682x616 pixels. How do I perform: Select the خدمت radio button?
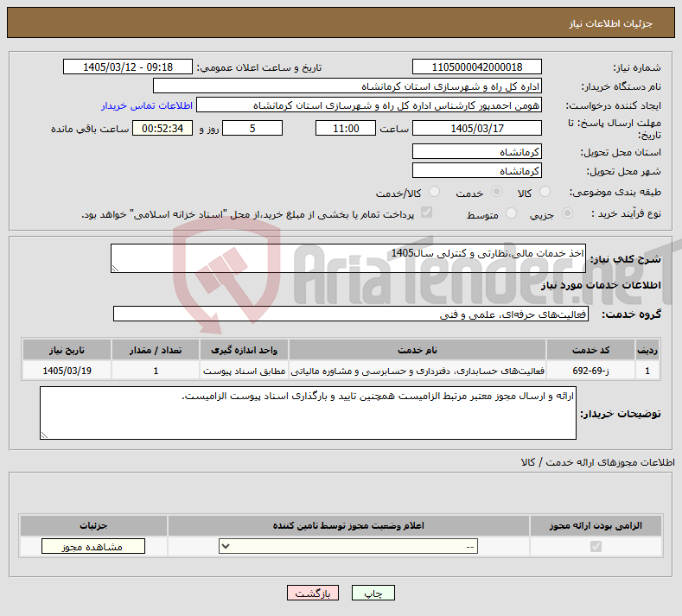[x=496, y=192]
